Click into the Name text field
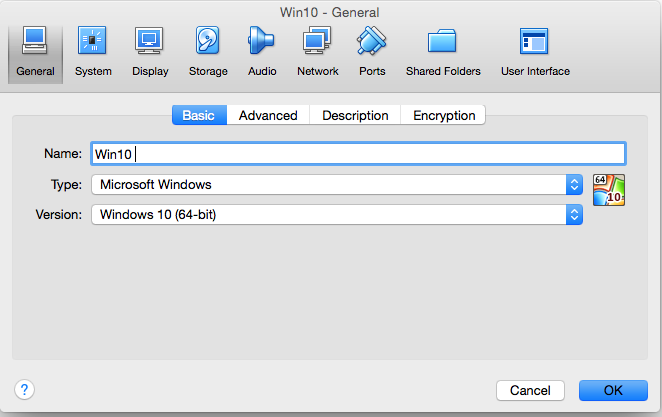Image resolution: width=662 pixels, height=417 pixels. (358, 154)
